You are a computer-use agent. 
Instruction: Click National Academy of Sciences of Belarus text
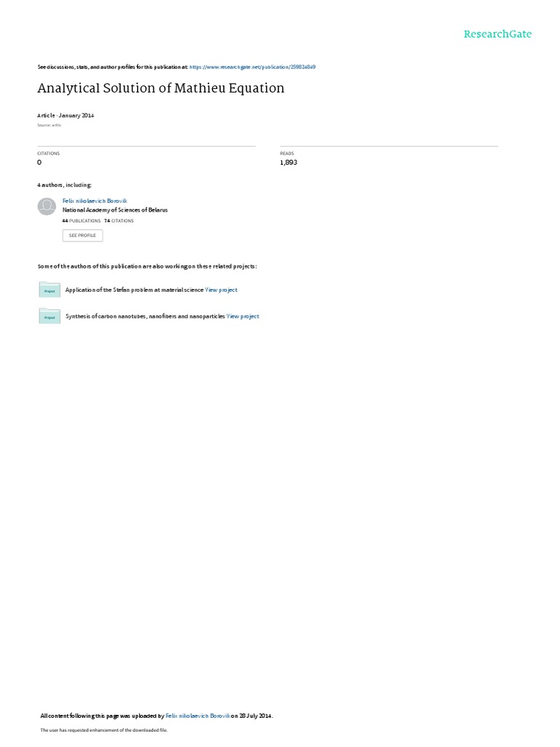point(114,210)
